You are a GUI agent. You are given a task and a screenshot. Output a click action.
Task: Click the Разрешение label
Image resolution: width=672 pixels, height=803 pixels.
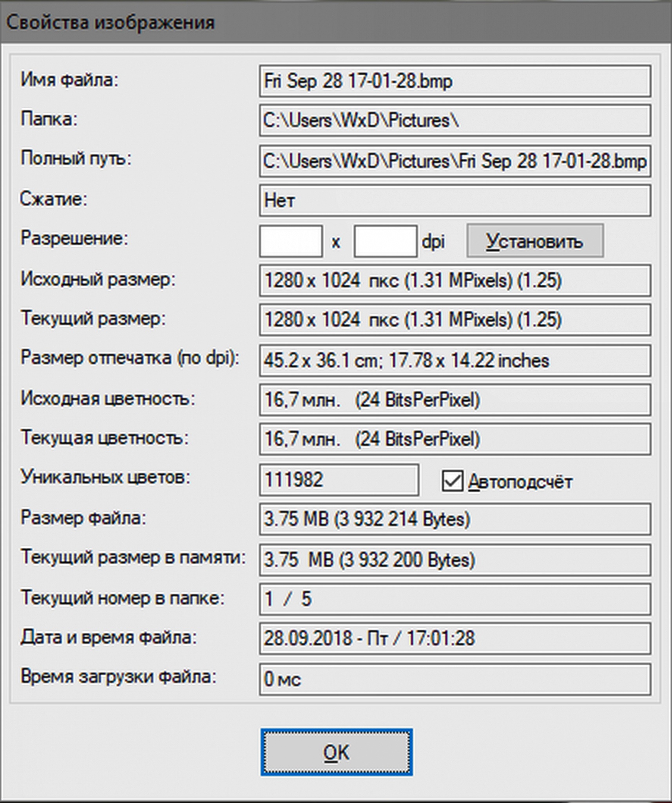74,238
